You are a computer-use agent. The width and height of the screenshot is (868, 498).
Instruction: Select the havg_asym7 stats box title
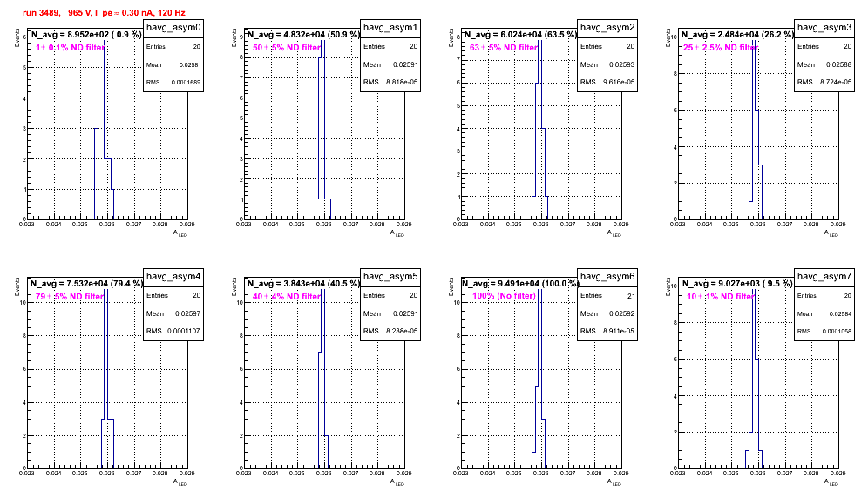click(824, 276)
